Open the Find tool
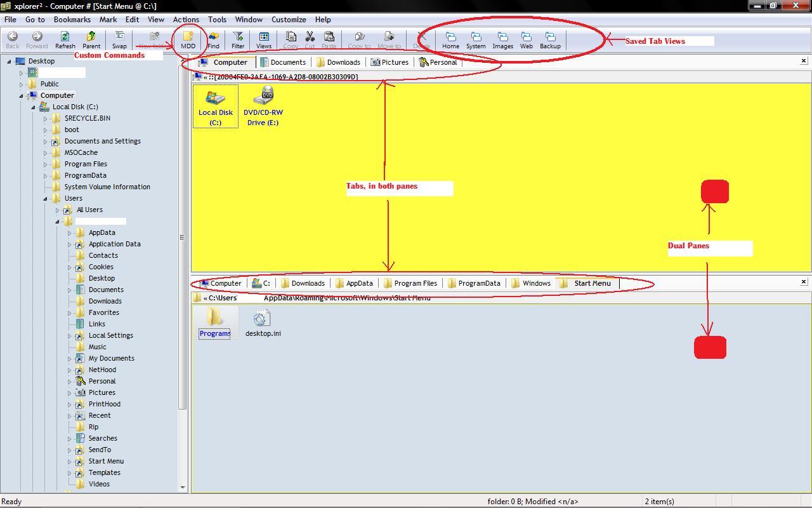812x508 pixels. tap(213, 40)
